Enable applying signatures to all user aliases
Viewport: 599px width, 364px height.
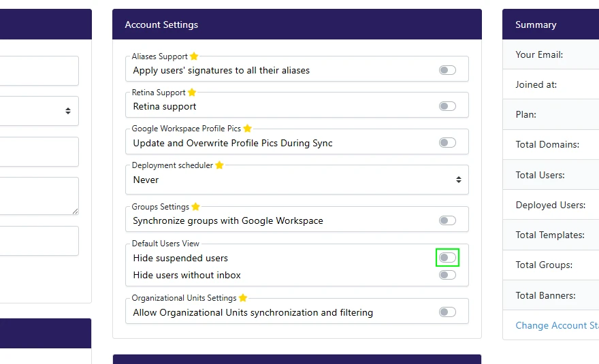(447, 70)
